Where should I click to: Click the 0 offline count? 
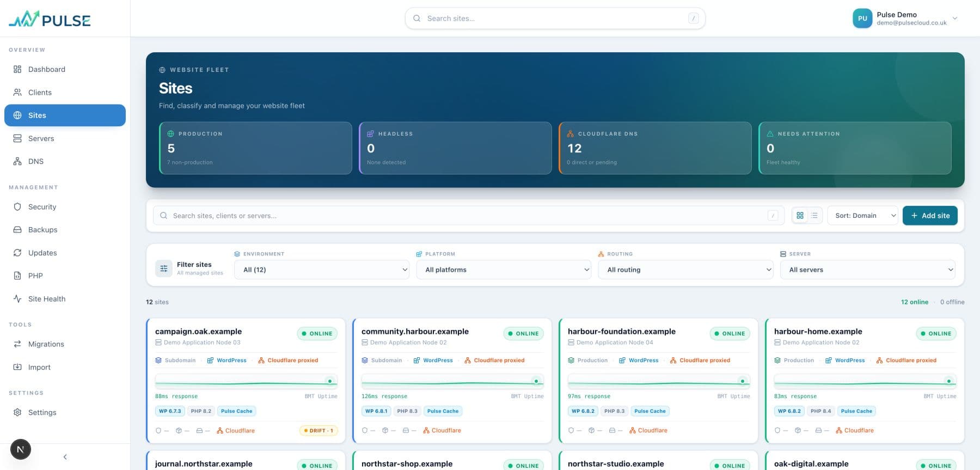click(x=952, y=302)
